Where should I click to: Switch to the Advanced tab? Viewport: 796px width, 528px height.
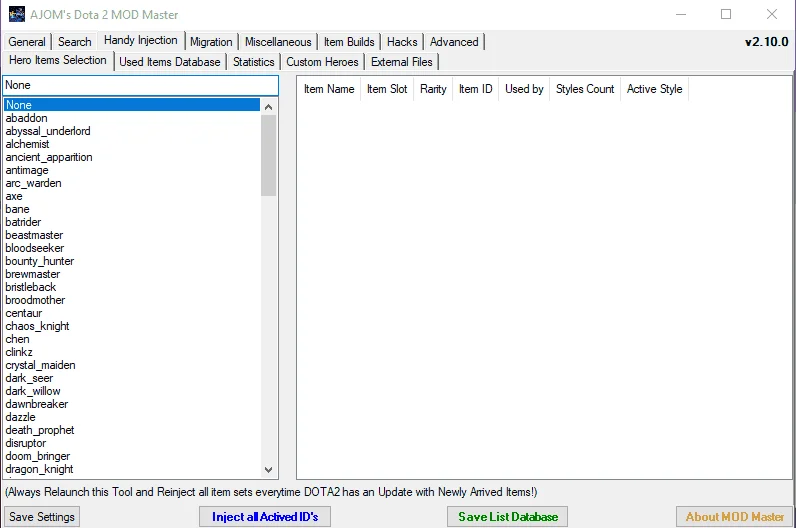pos(454,42)
